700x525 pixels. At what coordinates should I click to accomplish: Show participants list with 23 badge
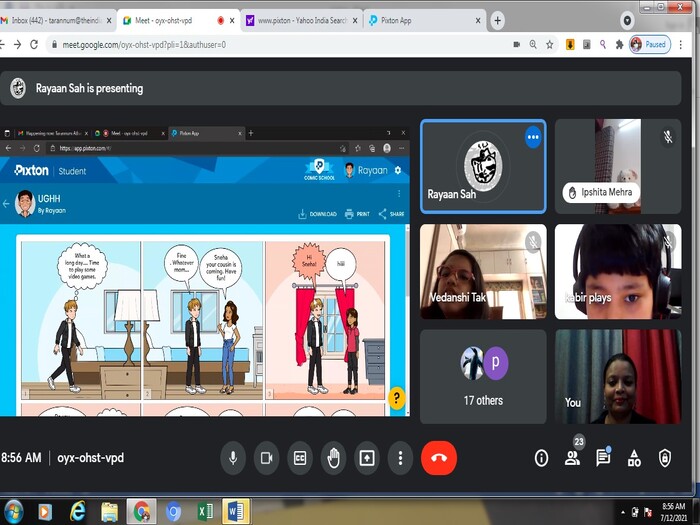572,458
